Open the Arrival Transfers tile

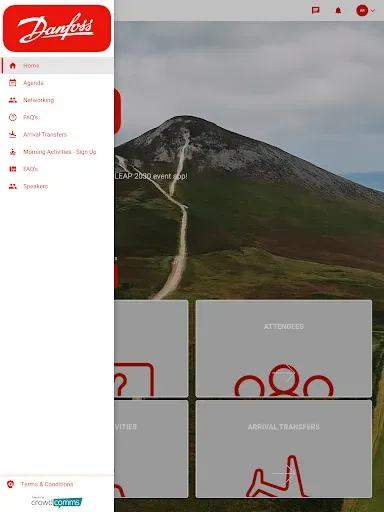click(x=284, y=449)
